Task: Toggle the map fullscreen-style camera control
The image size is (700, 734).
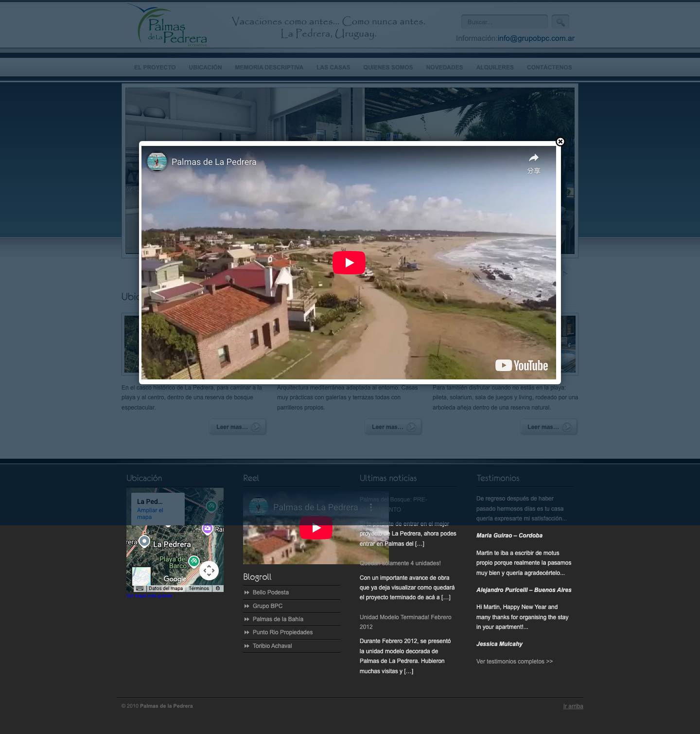Action: tap(209, 571)
